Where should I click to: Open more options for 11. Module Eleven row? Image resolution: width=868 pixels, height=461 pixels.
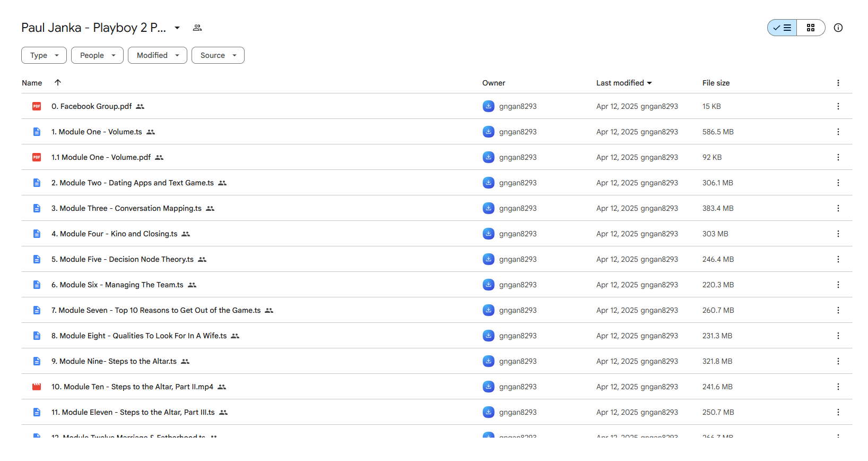click(x=838, y=412)
